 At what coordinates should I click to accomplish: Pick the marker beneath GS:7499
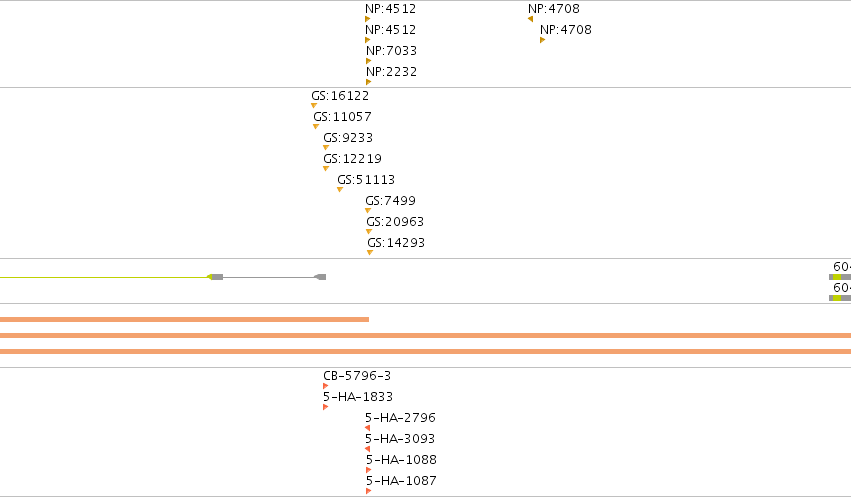[x=368, y=211]
